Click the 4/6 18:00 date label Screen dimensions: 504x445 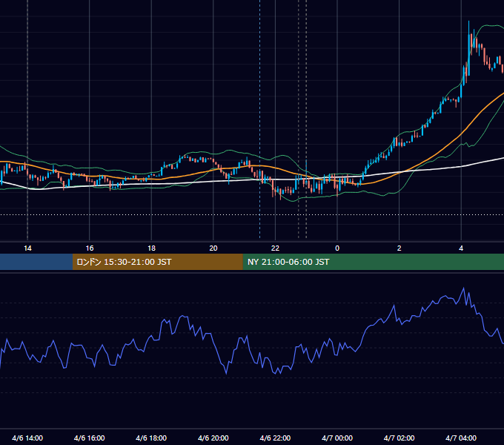point(151,438)
